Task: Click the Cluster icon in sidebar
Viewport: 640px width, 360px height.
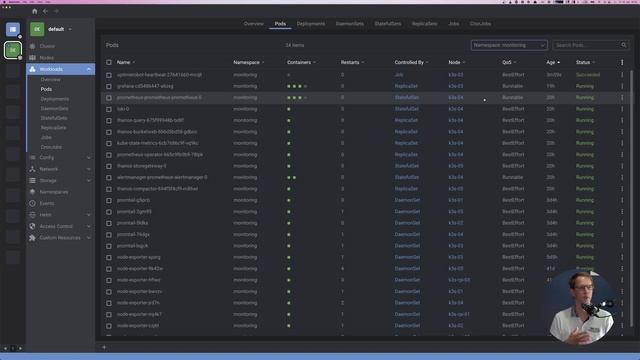Action: (33, 46)
